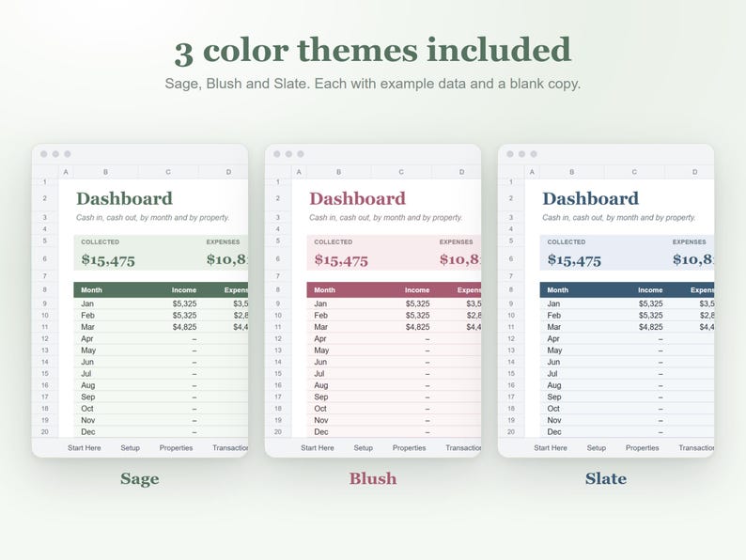Select column B header in Slate sheet
This screenshot has width=746, height=560.
572,172
